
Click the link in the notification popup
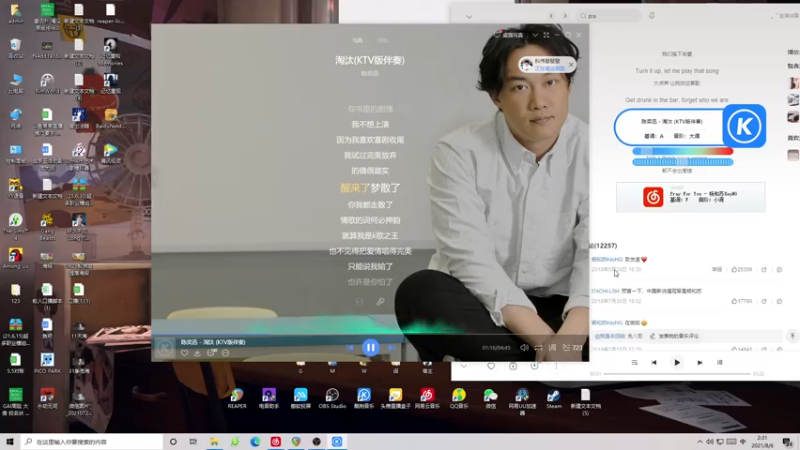549,68
